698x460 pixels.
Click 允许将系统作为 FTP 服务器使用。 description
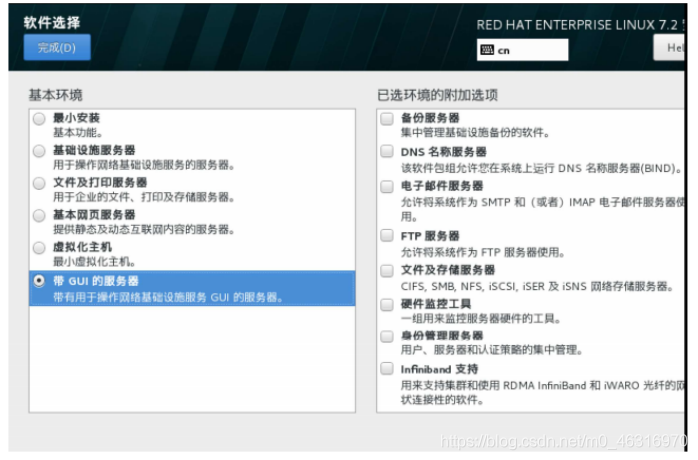483,252
